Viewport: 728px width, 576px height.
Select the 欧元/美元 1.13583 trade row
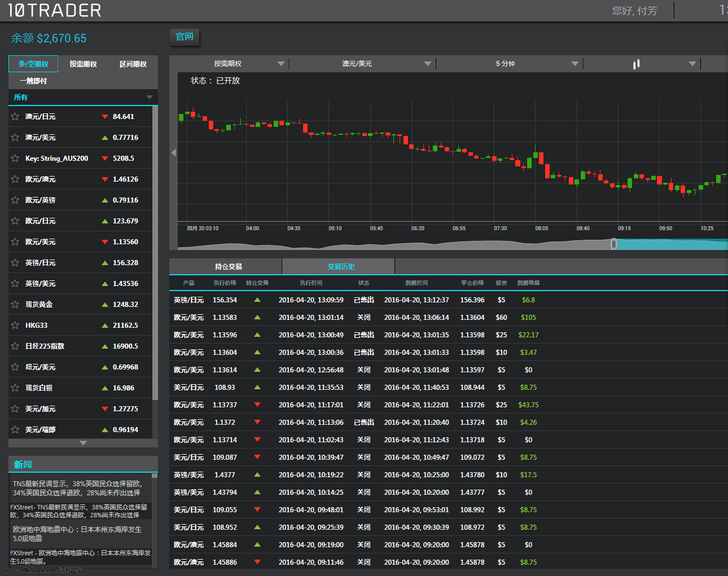pyautogui.click(x=449, y=318)
